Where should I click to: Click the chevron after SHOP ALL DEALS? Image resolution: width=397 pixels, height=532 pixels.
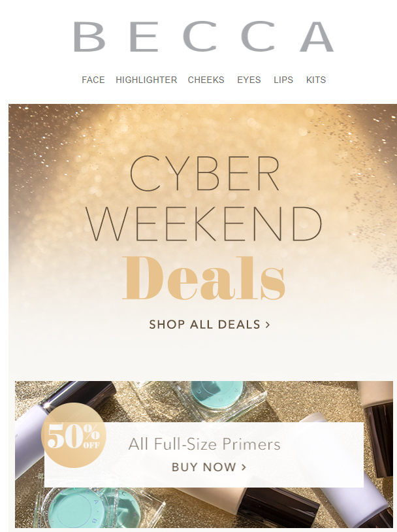(x=268, y=325)
